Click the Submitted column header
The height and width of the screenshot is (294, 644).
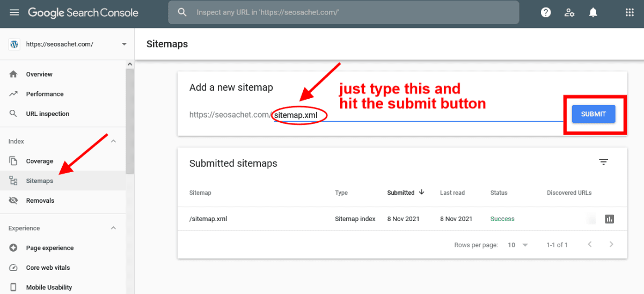401,193
